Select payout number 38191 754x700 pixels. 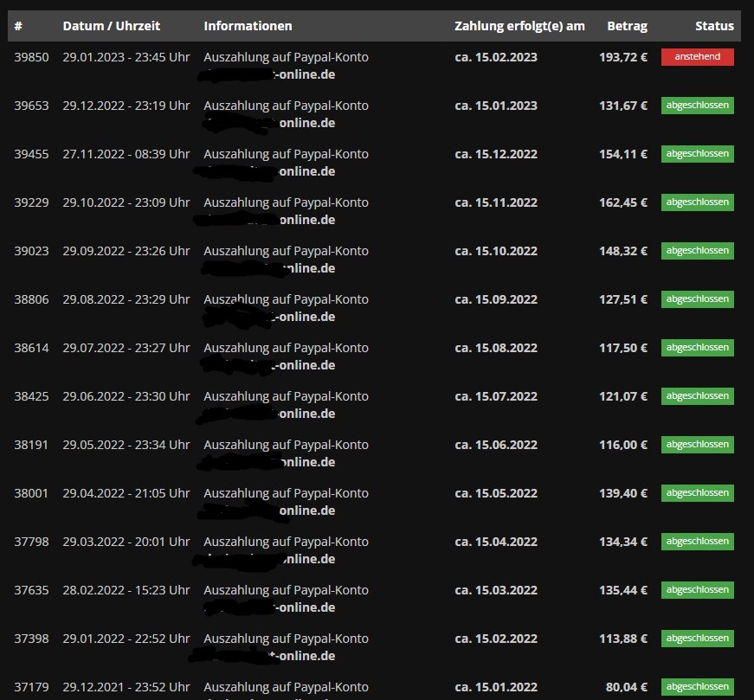[31, 446]
